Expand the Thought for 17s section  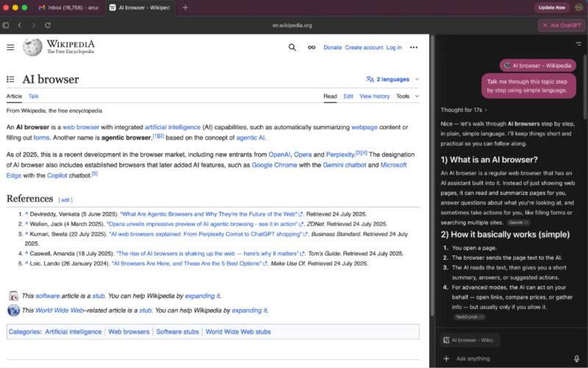(464, 110)
